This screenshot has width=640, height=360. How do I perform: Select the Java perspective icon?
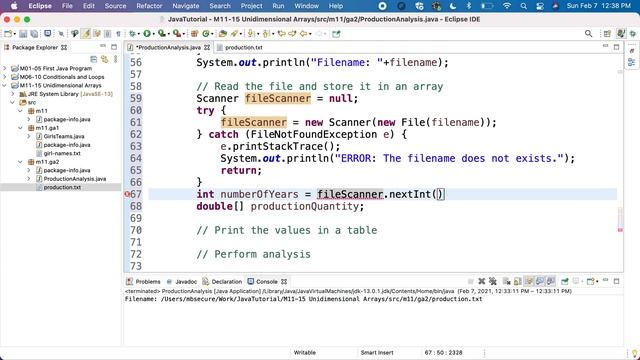click(620, 34)
